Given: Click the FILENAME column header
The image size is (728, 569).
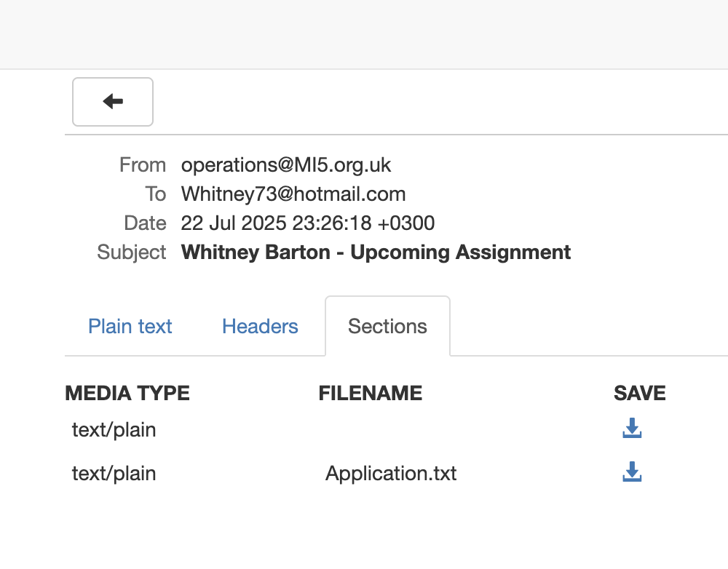Looking at the screenshot, I should click(x=371, y=394).
